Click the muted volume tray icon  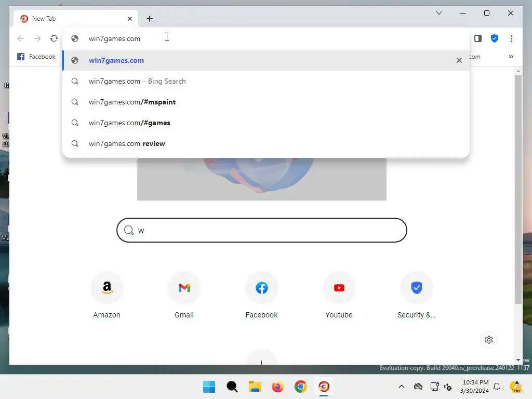point(448,387)
